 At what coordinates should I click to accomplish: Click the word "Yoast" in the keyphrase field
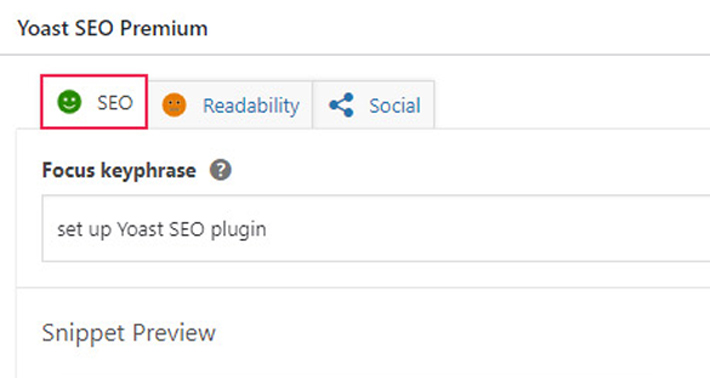click(140, 229)
